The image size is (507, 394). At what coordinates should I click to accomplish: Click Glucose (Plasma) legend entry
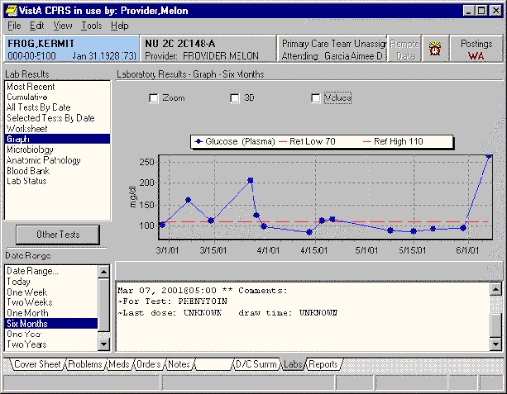click(235, 141)
